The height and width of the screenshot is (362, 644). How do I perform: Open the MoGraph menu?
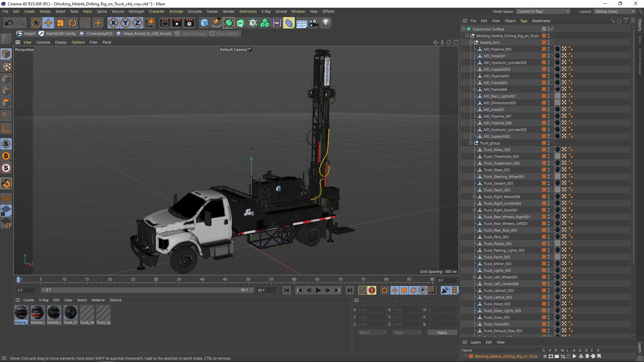pyautogui.click(x=136, y=11)
